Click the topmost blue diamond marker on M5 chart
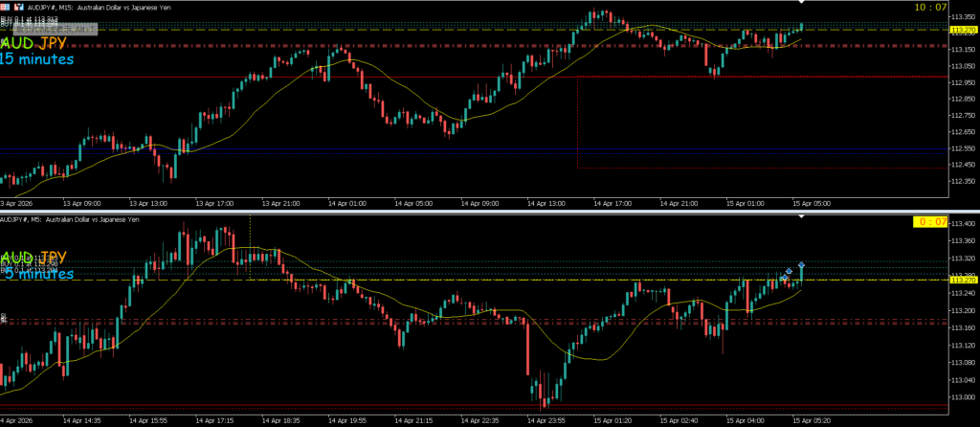Viewport: 980px width, 427px height. [801, 264]
